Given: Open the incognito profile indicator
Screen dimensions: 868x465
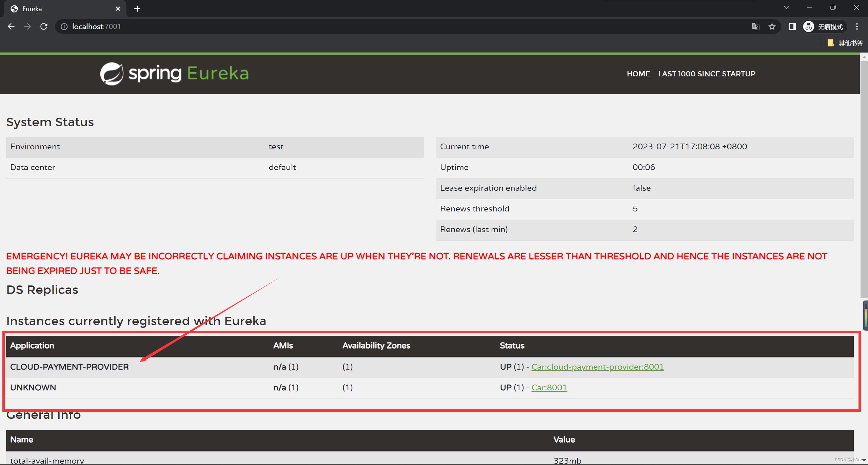Looking at the screenshot, I should click(x=824, y=26).
